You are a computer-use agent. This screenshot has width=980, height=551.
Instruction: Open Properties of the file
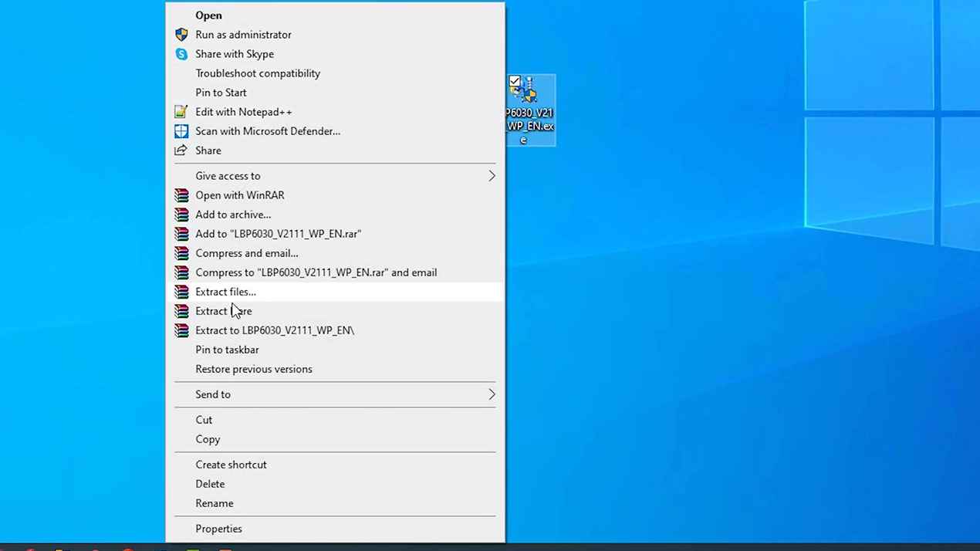pos(218,529)
